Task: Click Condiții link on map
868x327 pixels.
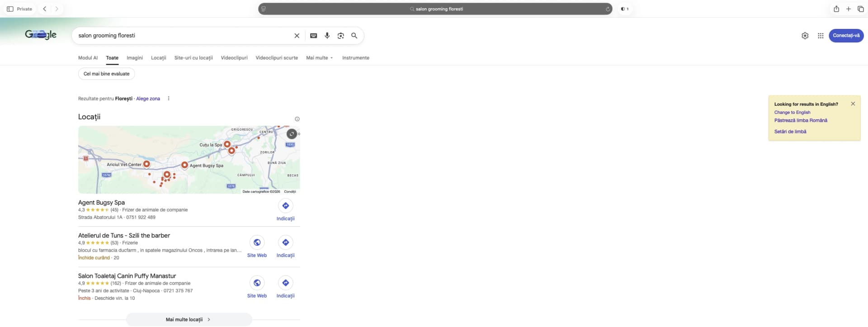Action: point(290,192)
